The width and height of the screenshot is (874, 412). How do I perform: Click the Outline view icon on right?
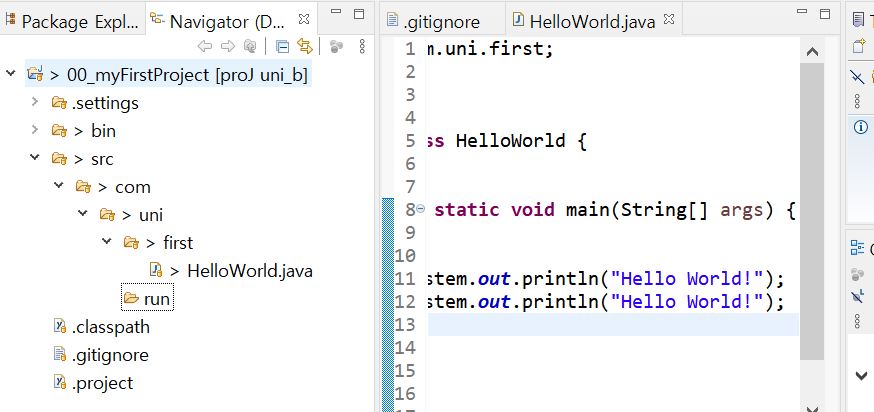point(857,248)
